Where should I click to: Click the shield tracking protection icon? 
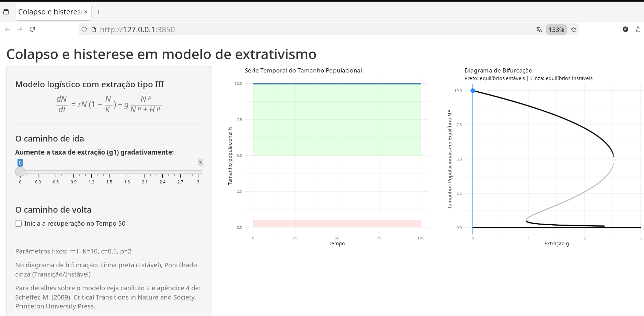[84, 30]
